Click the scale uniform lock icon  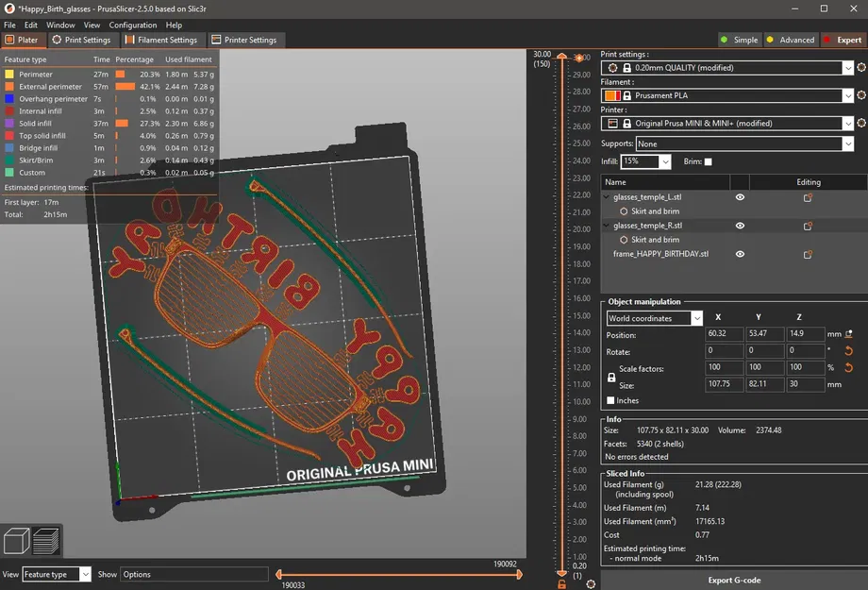coord(612,377)
